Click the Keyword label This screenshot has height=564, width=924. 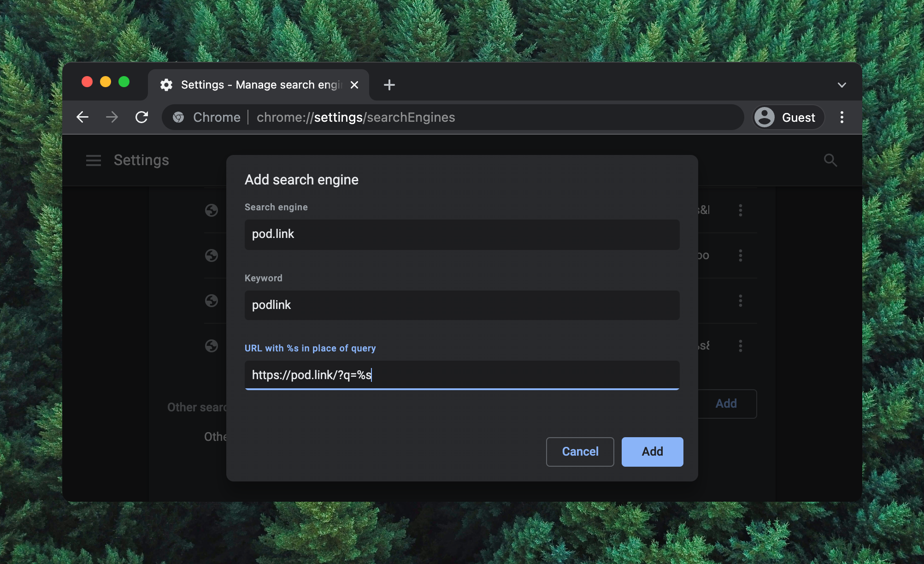pyautogui.click(x=263, y=278)
